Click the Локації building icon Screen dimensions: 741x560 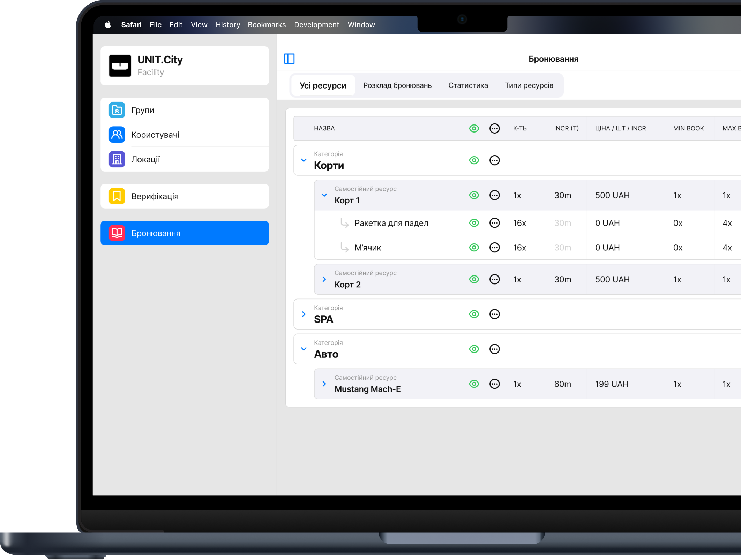pyautogui.click(x=117, y=159)
